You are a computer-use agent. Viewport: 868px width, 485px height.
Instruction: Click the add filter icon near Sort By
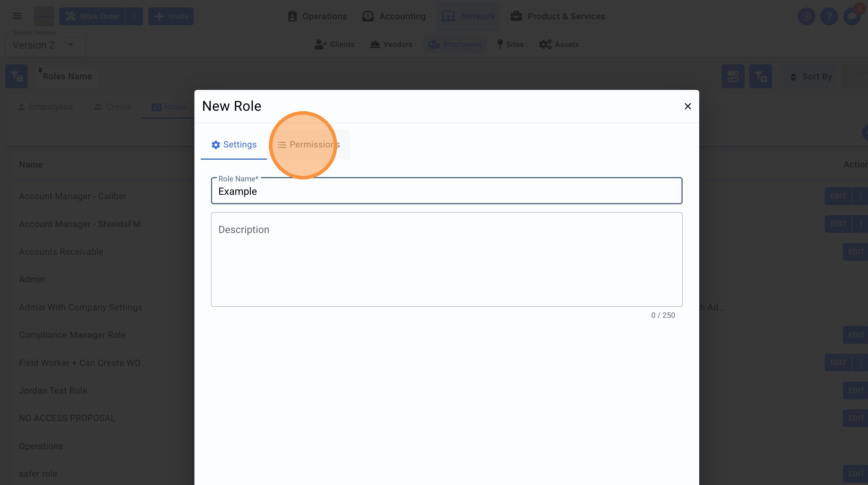pos(760,76)
